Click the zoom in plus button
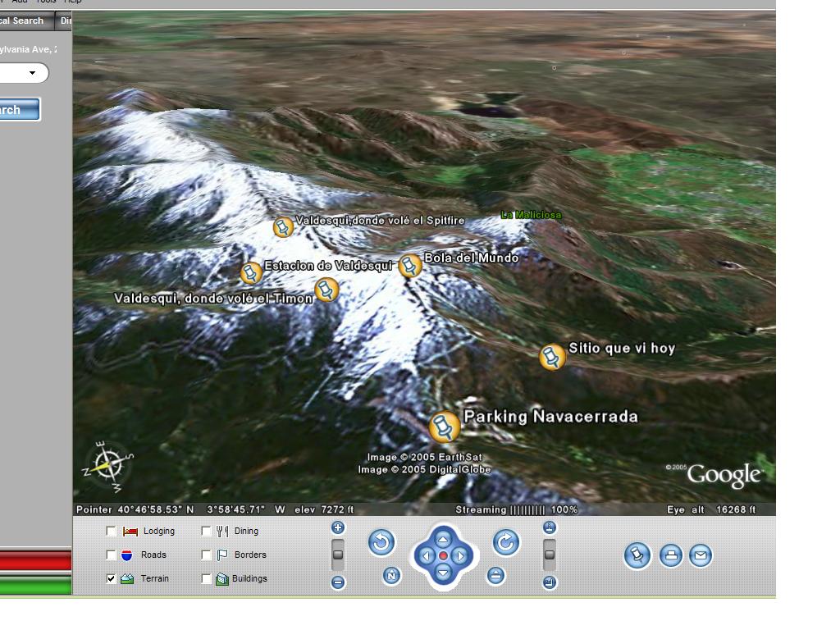This screenshot has height=630, width=840. (337, 528)
